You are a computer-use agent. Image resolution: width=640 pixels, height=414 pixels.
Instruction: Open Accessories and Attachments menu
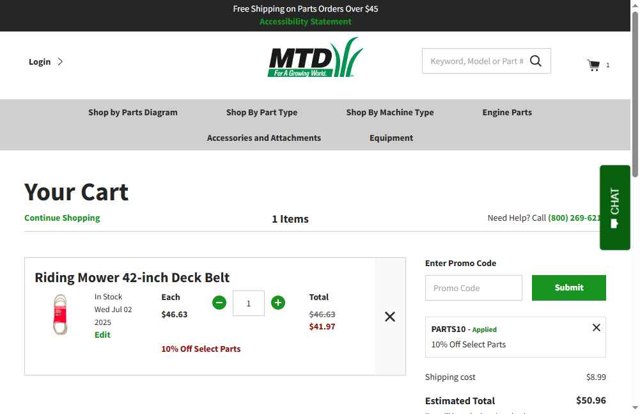[x=264, y=138]
